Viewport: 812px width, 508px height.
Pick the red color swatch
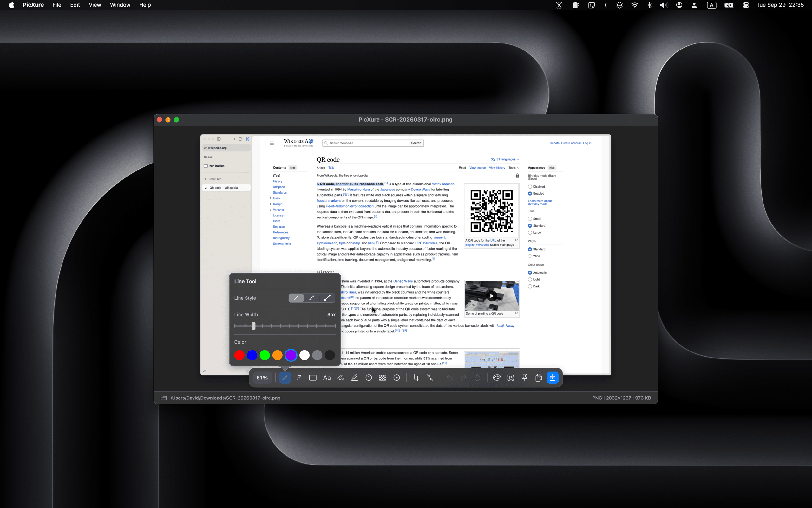point(239,355)
